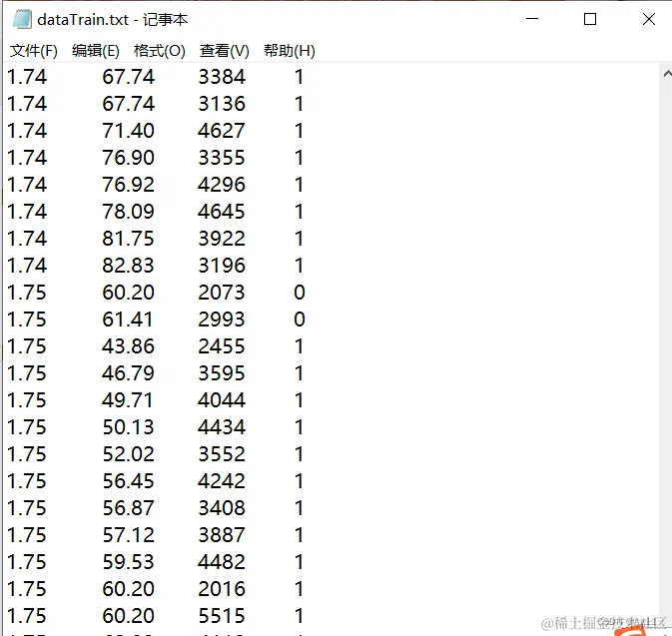Click the label 0 in the 2073 row

click(x=300, y=293)
